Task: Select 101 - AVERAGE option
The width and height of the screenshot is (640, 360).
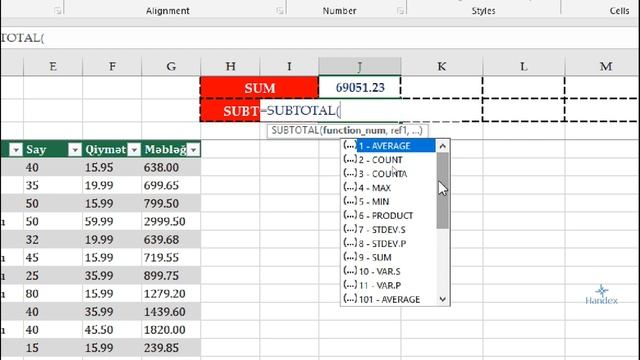Action: click(389, 299)
